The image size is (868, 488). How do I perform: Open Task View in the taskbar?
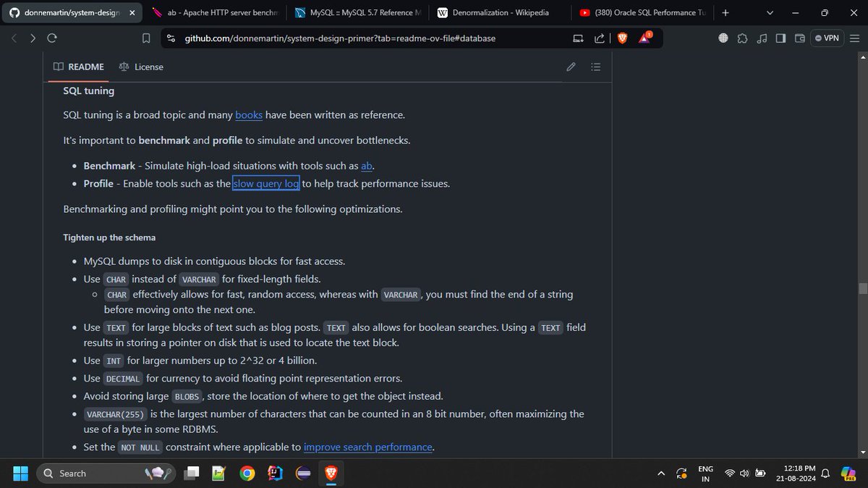tap(192, 474)
